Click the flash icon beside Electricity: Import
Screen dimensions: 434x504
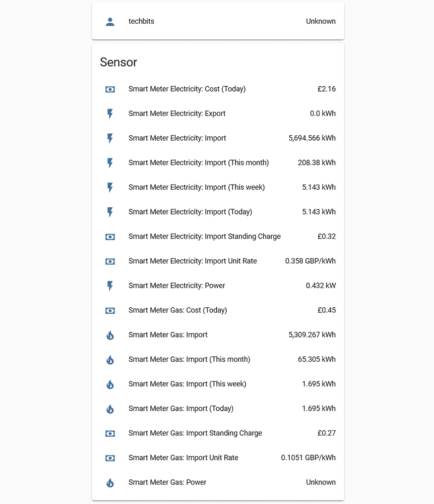[110, 138]
